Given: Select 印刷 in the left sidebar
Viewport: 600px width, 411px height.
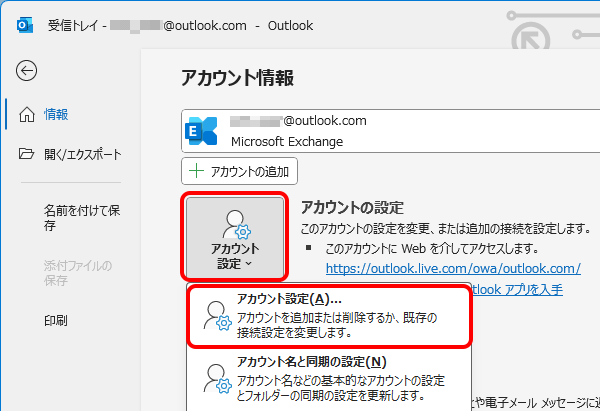Looking at the screenshot, I should click(x=56, y=321).
